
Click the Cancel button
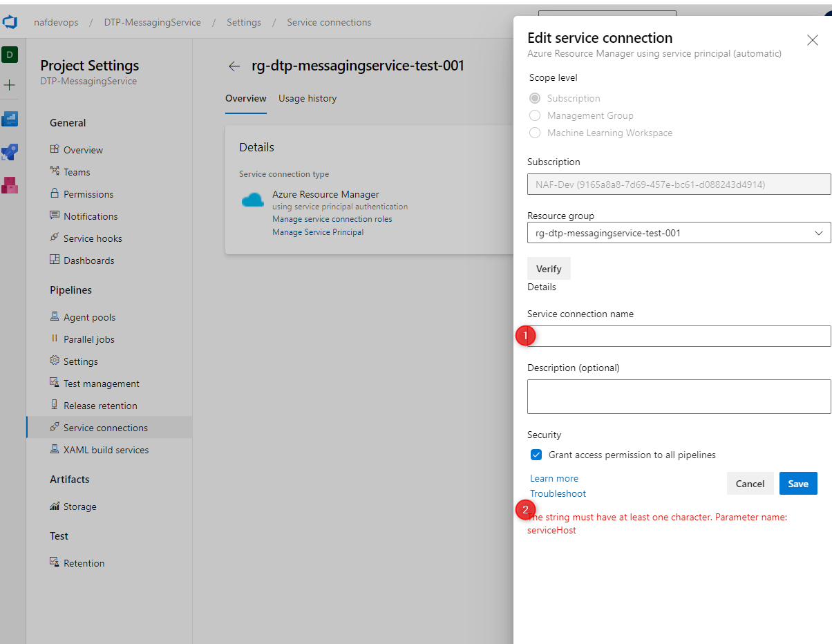point(750,484)
